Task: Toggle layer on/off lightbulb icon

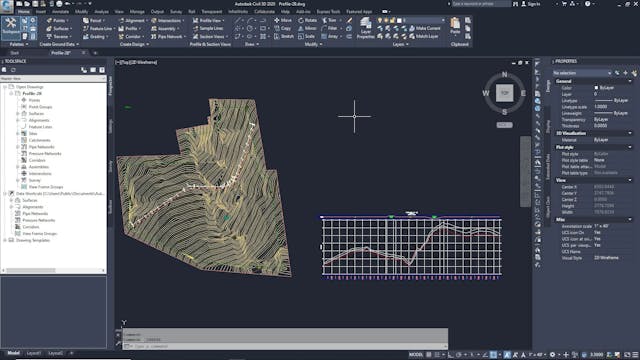Action: [x=380, y=20]
